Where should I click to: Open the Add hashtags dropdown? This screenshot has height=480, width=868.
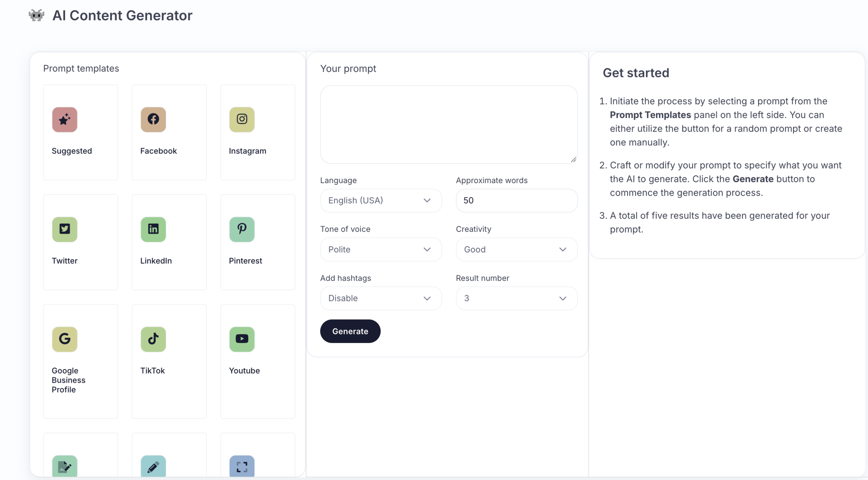(381, 298)
